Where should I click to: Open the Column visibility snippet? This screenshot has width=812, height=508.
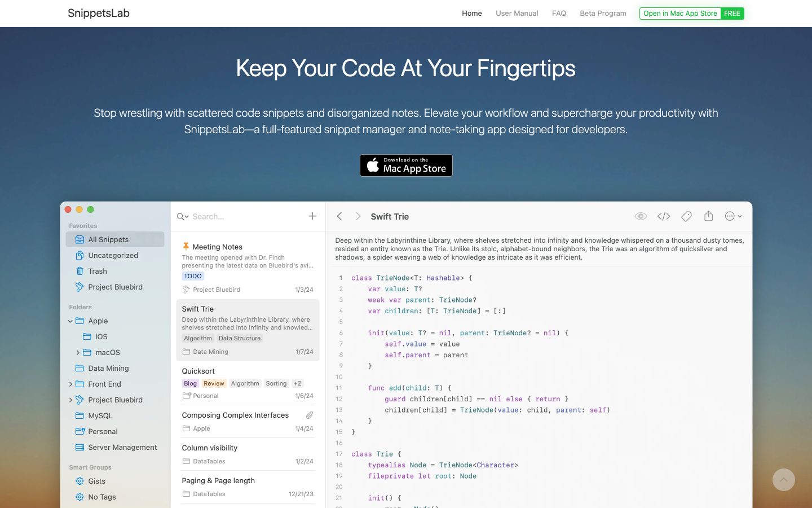(x=248, y=454)
